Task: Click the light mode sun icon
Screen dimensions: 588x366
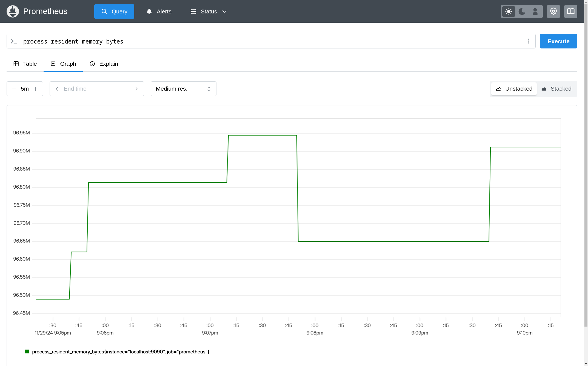Action: click(508, 11)
